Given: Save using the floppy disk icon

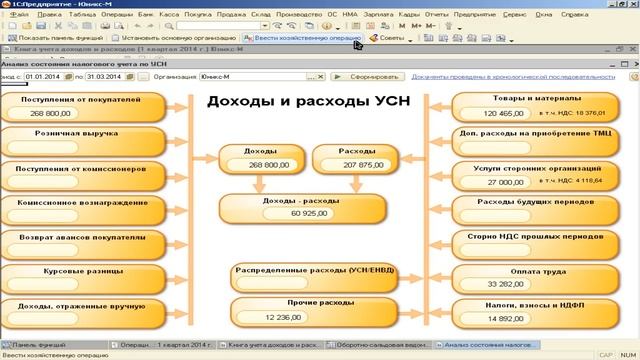Looking at the screenshot, I should point(41,26).
